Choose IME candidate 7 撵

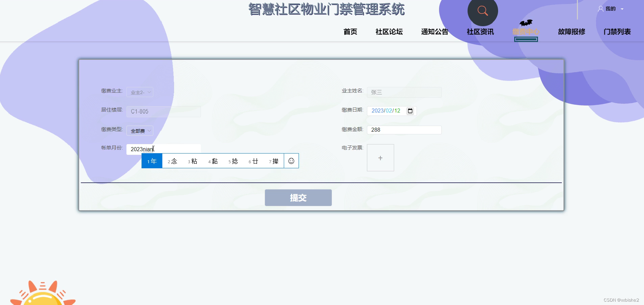tap(274, 161)
